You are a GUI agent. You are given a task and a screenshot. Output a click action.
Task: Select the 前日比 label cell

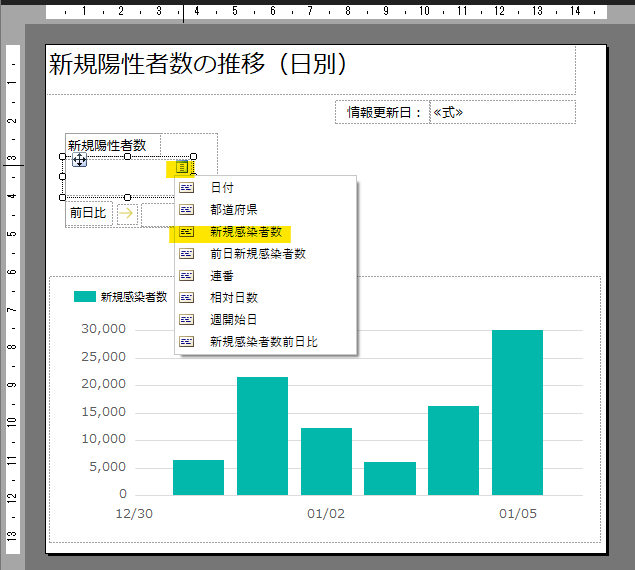(x=88, y=213)
